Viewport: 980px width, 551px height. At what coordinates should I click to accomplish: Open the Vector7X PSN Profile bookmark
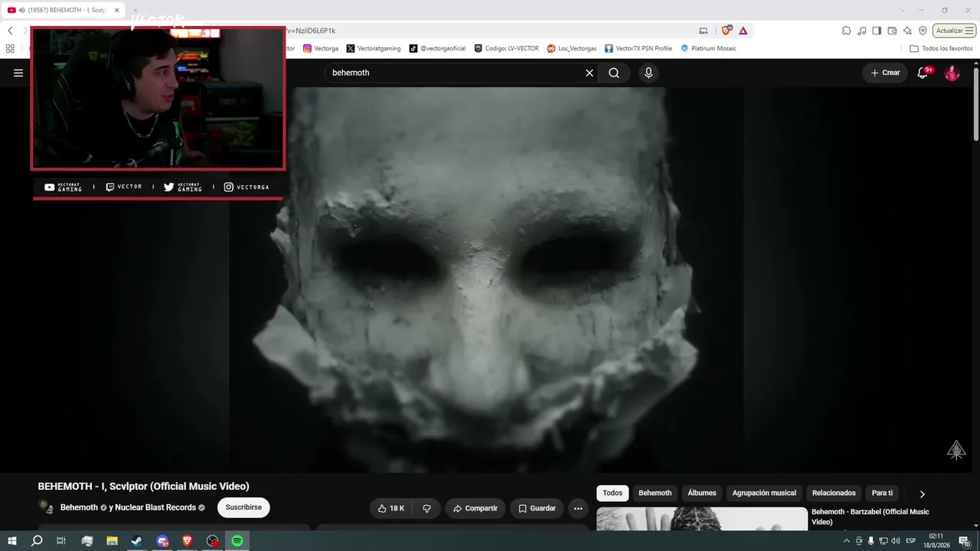click(639, 48)
